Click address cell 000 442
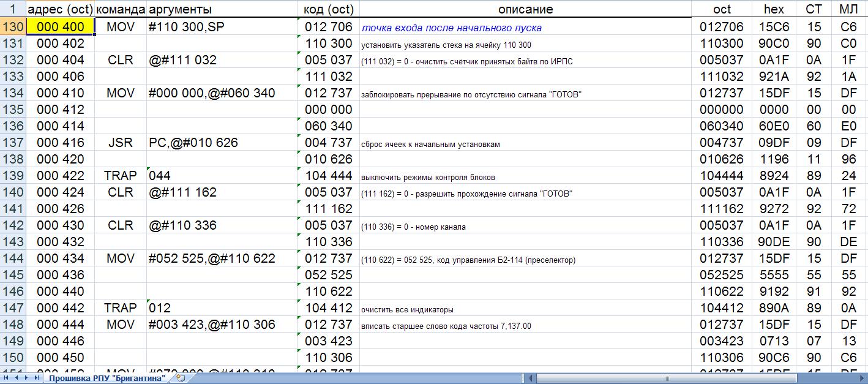The image size is (868, 384). tap(61, 308)
